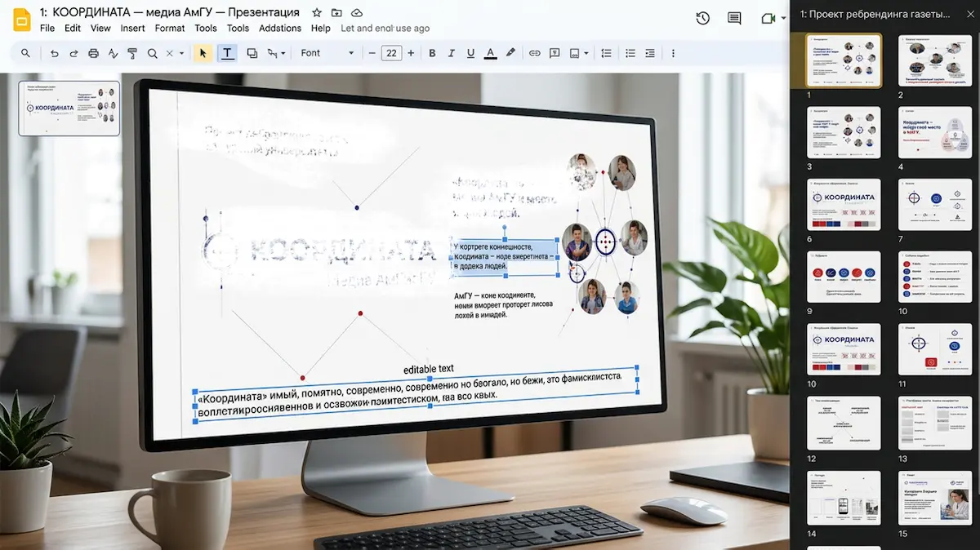Increase font size with plus button
This screenshot has width=980, height=550.
click(411, 53)
